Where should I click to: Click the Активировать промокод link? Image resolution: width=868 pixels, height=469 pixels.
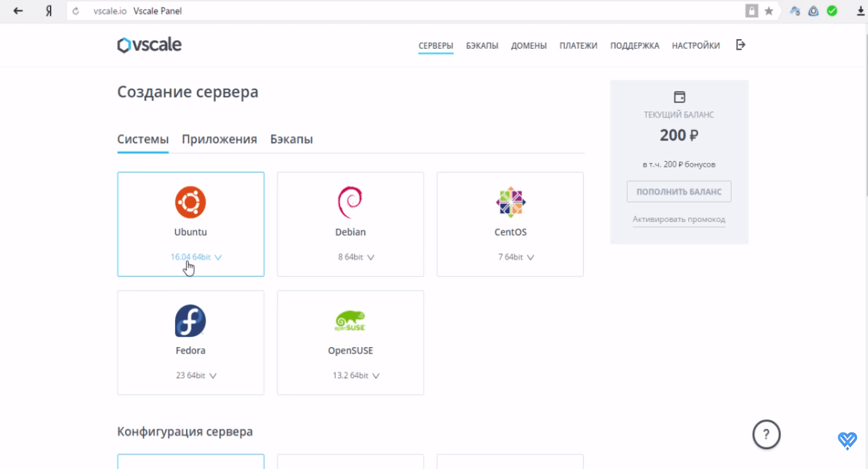click(x=679, y=219)
